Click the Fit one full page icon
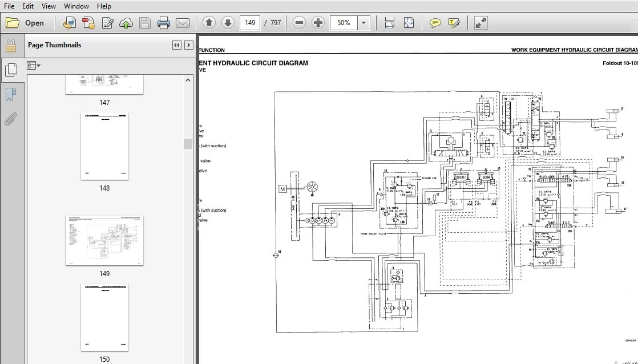The height and width of the screenshot is (364, 638). pos(409,23)
